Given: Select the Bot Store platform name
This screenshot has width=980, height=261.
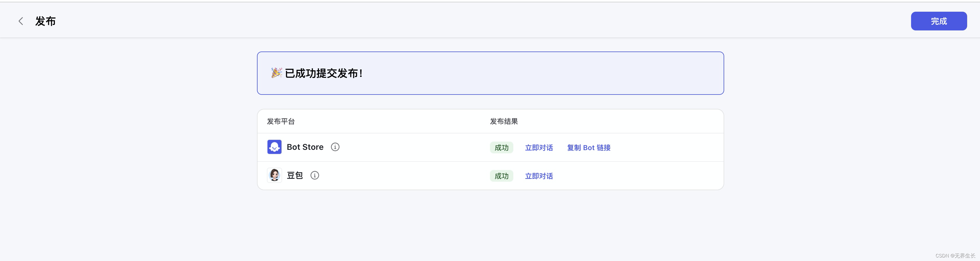Looking at the screenshot, I should [x=305, y=147].
